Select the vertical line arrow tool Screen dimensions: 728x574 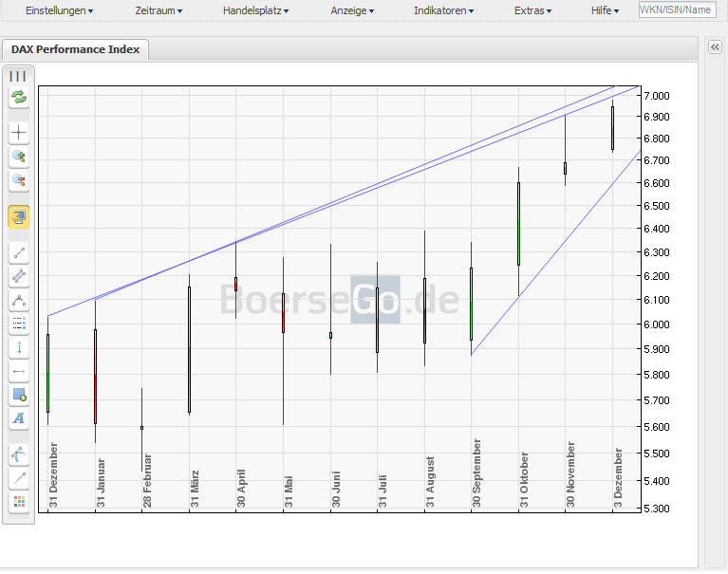click(x=19, y=347)
